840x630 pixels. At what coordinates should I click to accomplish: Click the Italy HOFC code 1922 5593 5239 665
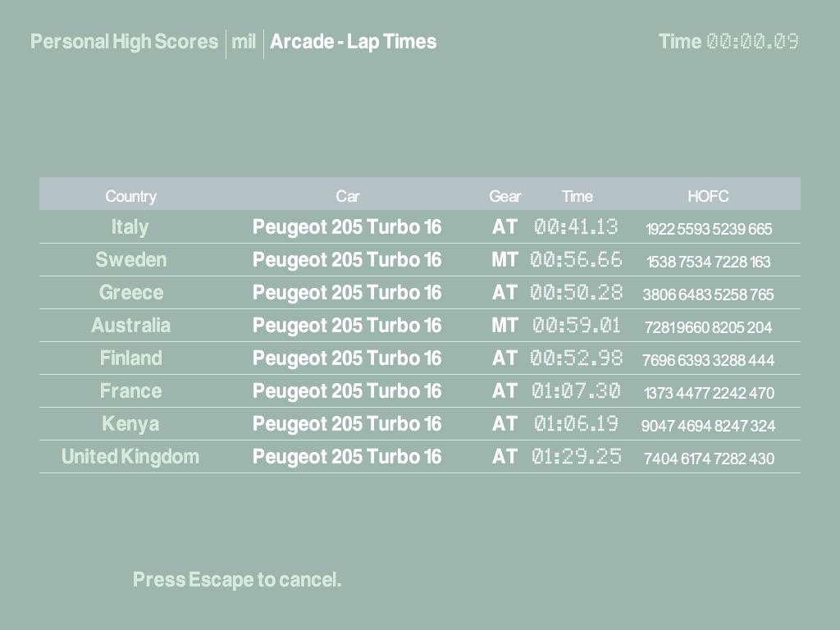tap(708, 229)
